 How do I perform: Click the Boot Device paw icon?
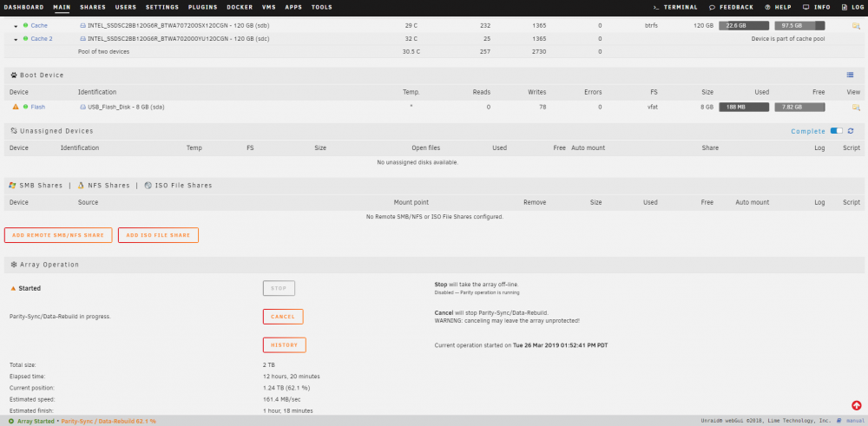click(x=13, y=75)
